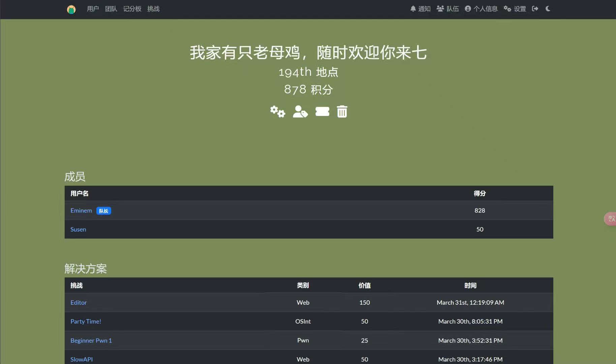Navigate to the 用户 page
This screenshot has width=616, height=364.
(x=93, y=9)
